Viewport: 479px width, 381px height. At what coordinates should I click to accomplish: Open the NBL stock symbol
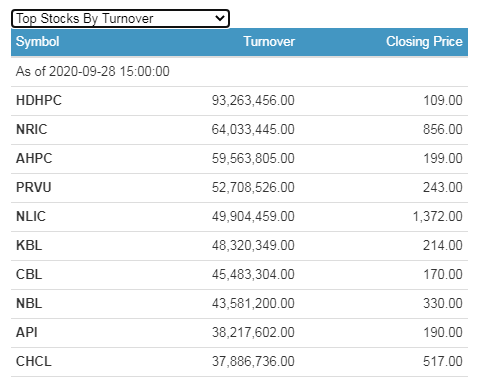29,303
